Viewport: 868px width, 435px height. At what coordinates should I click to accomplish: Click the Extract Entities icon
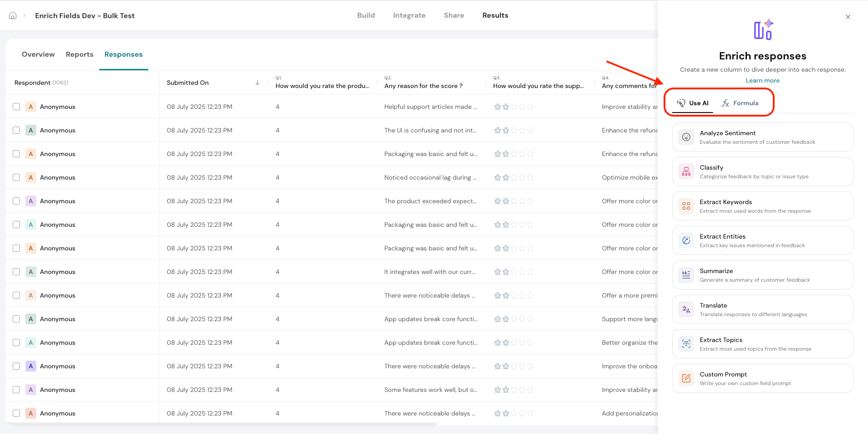click(686, 240)
